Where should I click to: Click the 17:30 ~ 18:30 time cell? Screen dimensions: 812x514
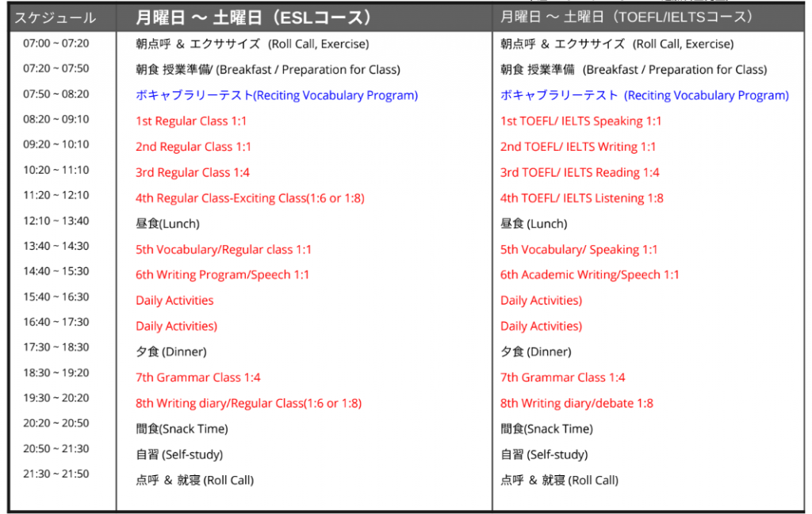56,347
